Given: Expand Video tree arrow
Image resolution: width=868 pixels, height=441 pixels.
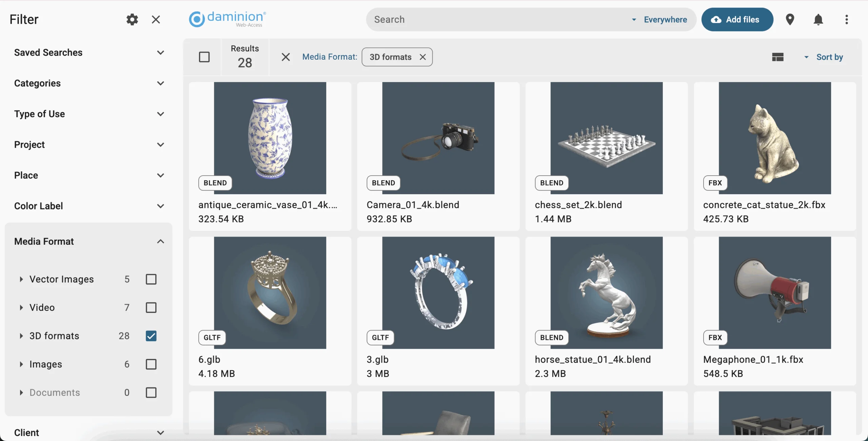Looking at the screenshot, I should pyautogui.click(x=21, y=307).
